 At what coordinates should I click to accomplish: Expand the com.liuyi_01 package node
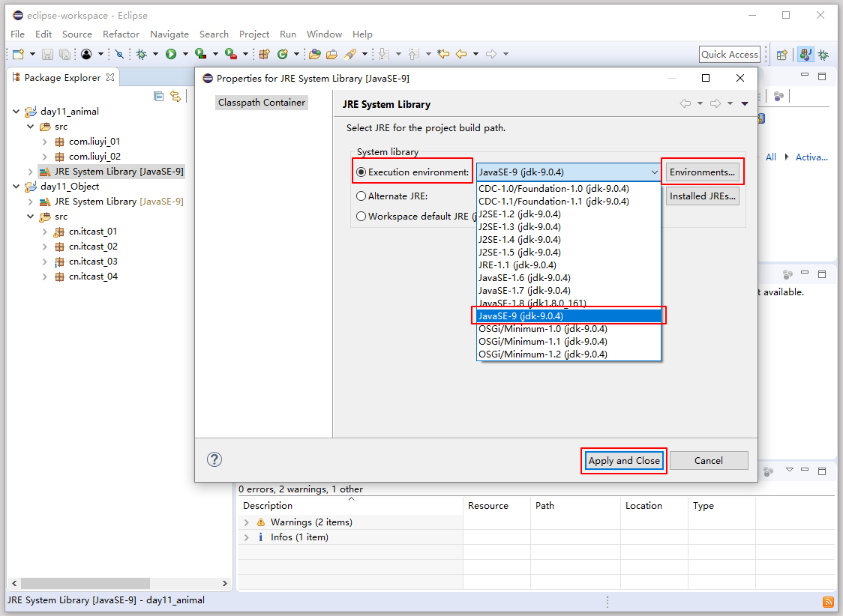point(44,142)
